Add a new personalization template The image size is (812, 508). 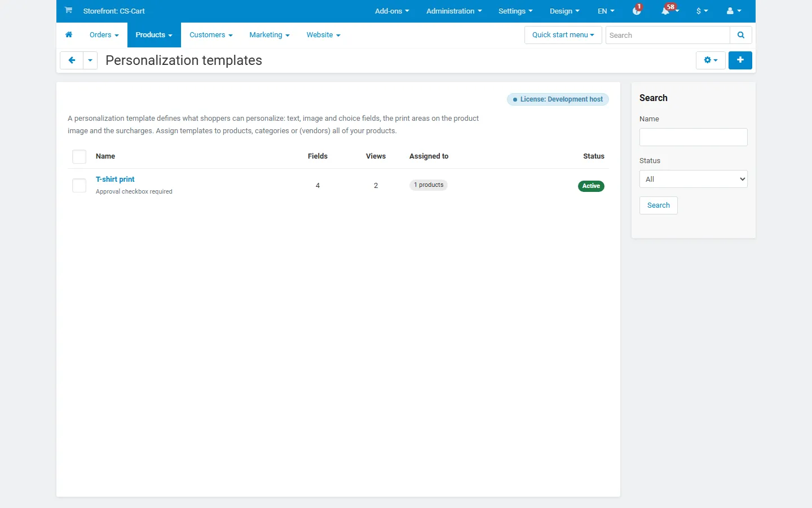click(740, 60)
